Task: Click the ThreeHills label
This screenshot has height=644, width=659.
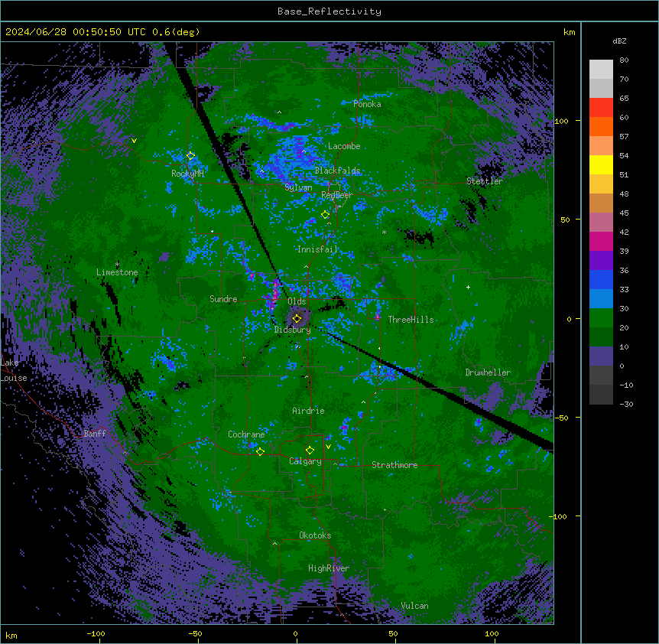Action: [411, 320]
